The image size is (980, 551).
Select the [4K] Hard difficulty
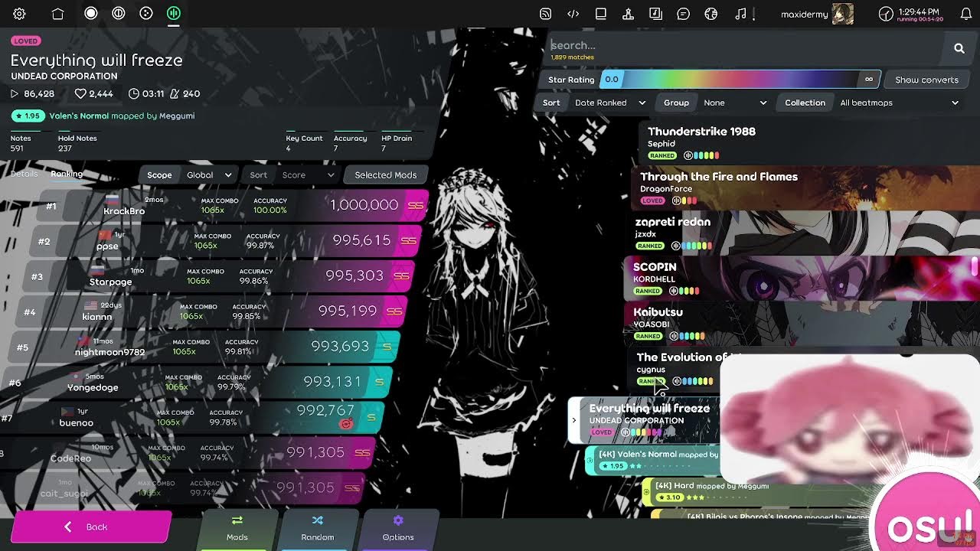pyautogui.click(x=758, y=491)
